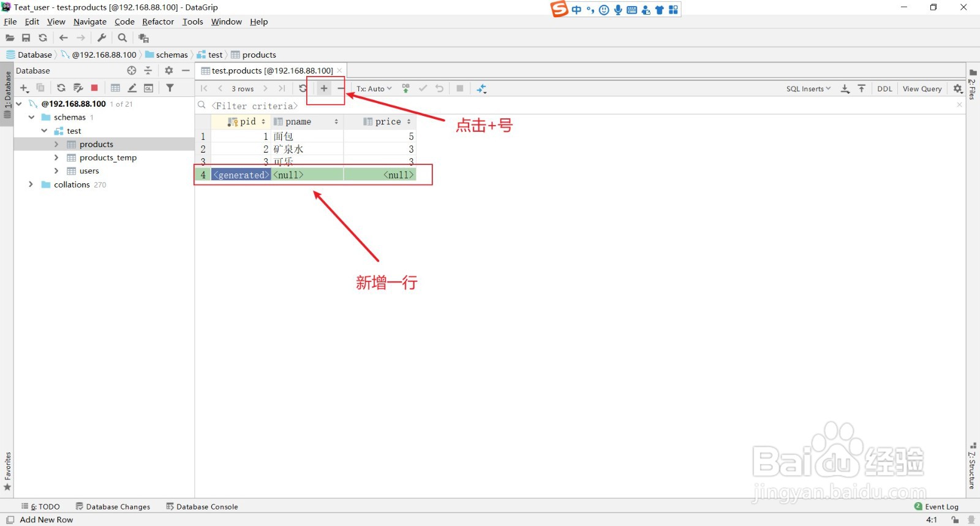Collapse the schemas tree node
Image resolution: width=980 pixels, height=526 pixels.
pyautogui.click(x=32, y=117)
